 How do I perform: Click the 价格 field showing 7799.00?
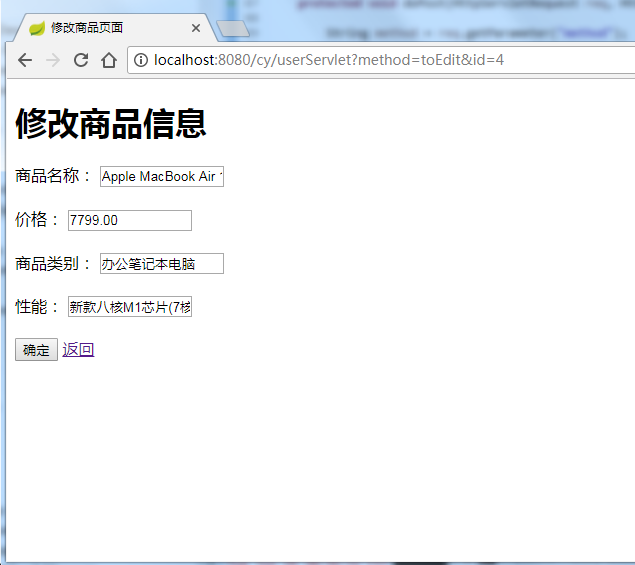[x=130, y=220]
